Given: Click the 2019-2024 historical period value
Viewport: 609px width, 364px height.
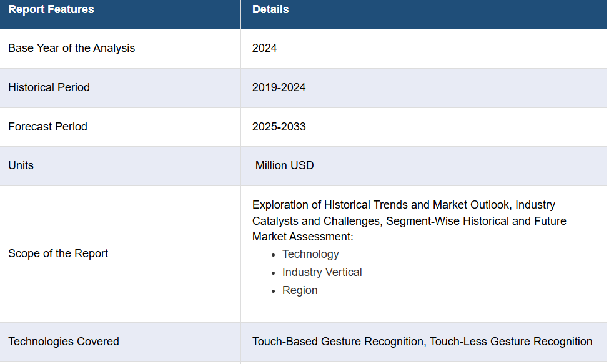Looking at the screenshot, I should click(x=279, y=87).
